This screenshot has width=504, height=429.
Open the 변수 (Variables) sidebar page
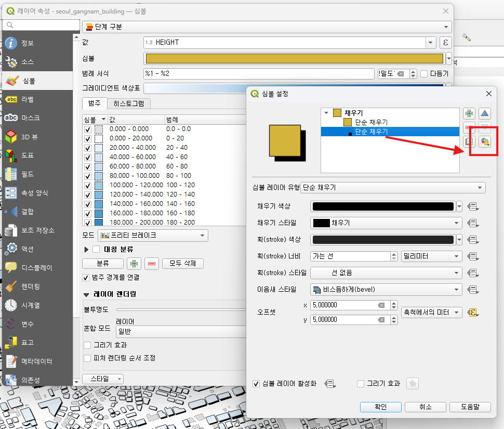point(37,324)
